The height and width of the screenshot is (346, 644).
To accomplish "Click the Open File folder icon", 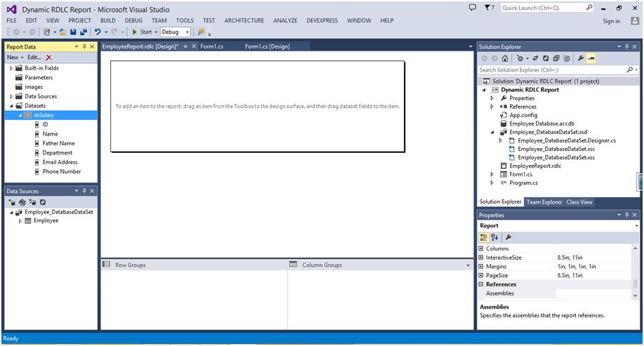I will click(62, 32).
